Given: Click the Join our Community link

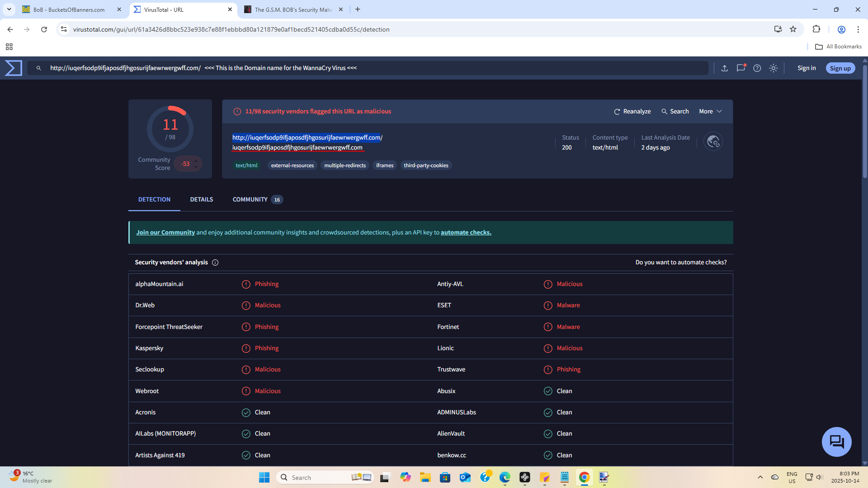Looking at the screenshot, I should coord(165,233).
